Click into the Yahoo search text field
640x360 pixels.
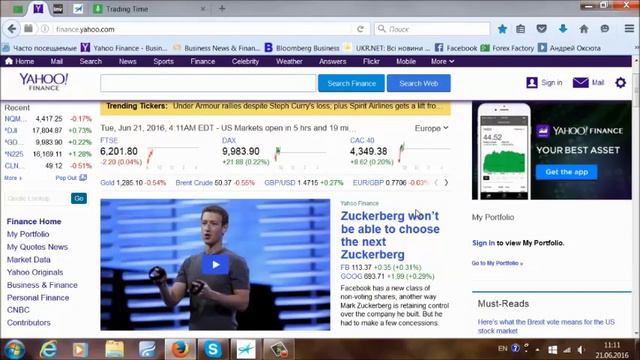(x=208, y=83)
